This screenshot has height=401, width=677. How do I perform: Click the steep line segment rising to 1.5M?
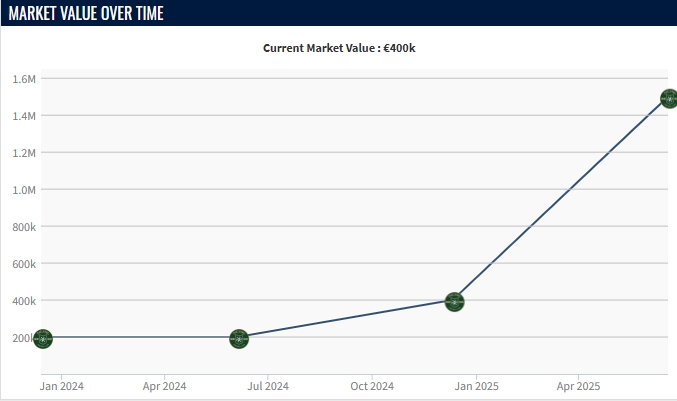pyautogui.click(x=560, y=201)
